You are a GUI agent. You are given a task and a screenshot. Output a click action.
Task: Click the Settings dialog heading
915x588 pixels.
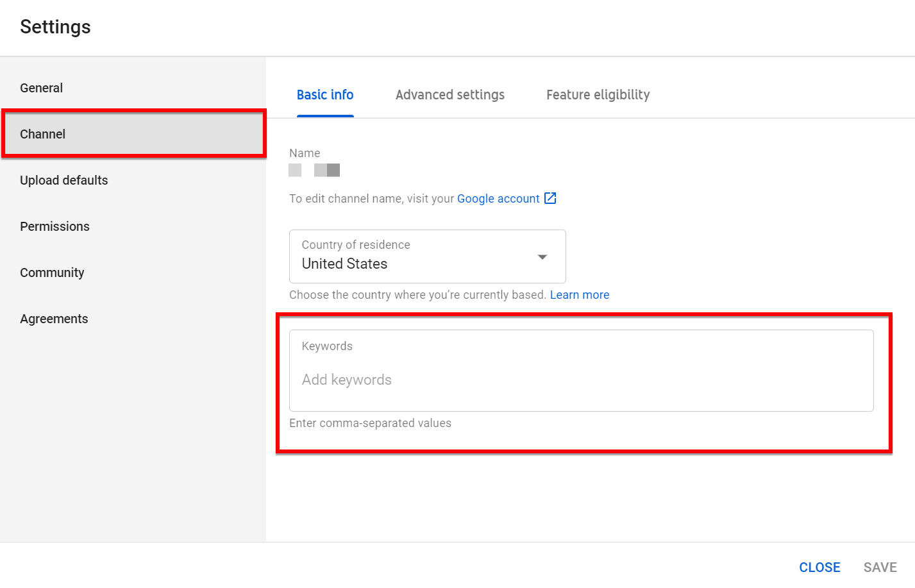(56, 27)
